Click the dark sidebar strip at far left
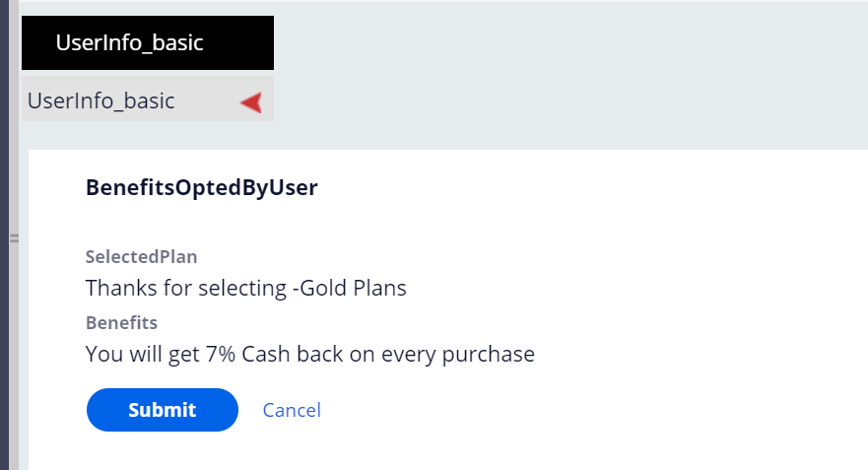This screenshot has width=868, height=470. 4,236
